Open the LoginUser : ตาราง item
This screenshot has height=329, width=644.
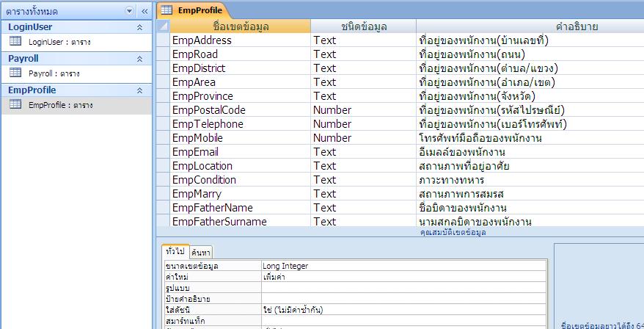click(54, 43)
